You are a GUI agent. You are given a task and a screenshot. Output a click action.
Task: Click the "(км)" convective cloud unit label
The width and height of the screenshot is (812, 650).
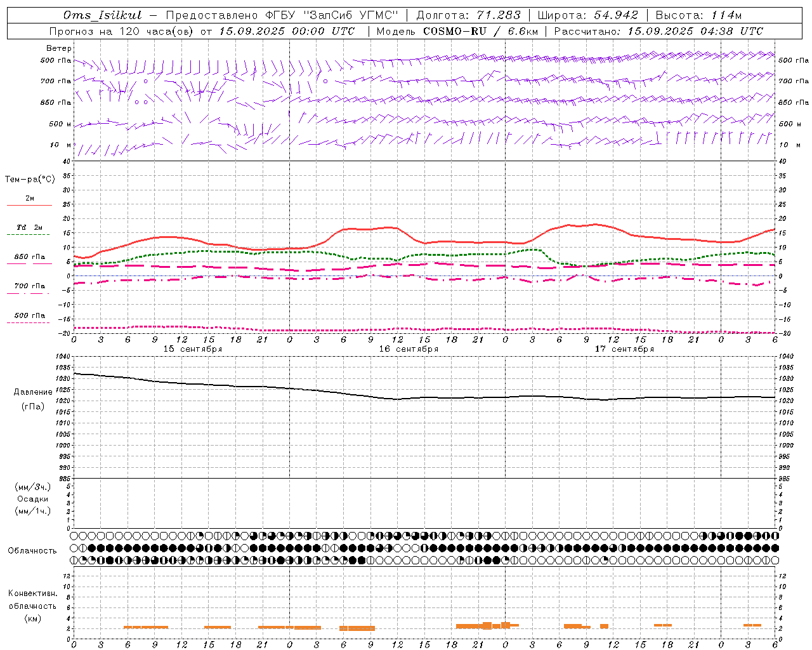[32, 618]
